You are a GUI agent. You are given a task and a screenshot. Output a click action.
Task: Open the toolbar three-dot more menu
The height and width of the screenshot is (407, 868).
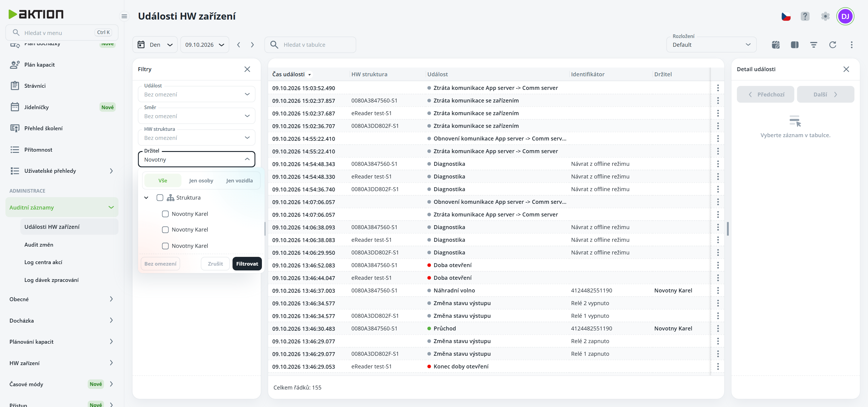851,45
